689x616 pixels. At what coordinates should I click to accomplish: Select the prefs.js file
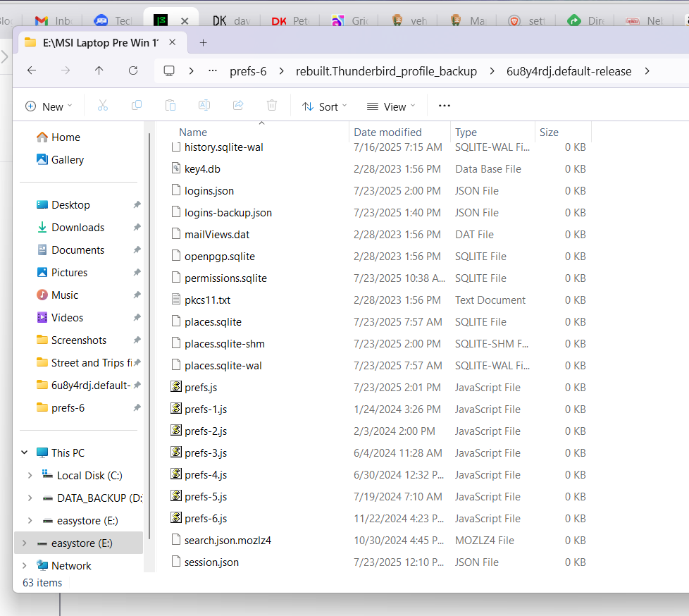pos(201,388)
